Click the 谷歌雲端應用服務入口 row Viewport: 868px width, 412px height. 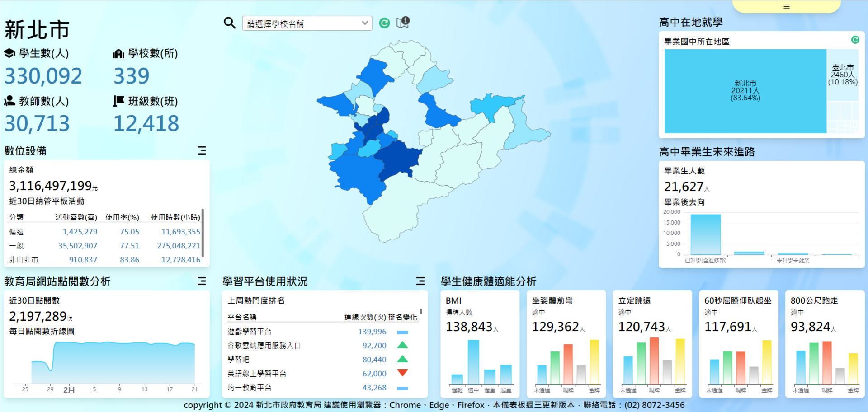tap(264, 346)
